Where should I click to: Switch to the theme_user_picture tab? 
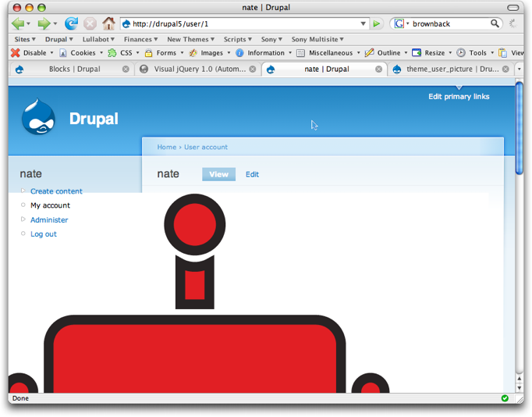coord(452,69)
